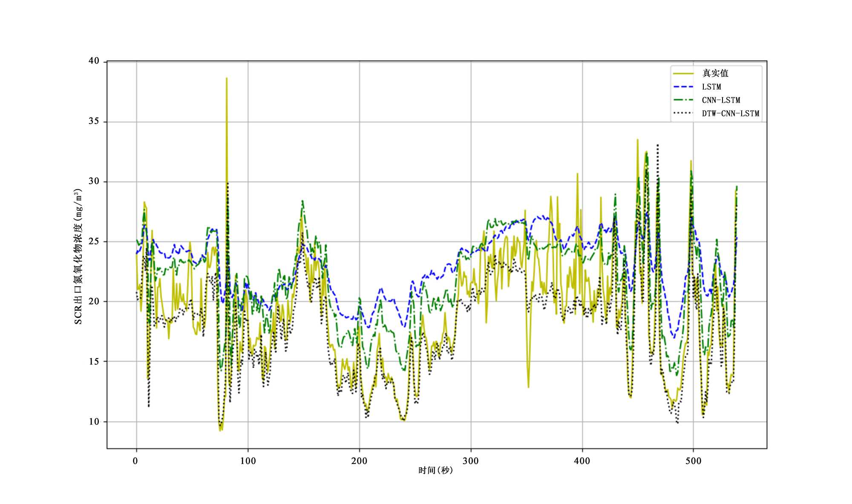The width and height of the screenshot is (852, 504).
Task: Click the DTW-CNN-LSTM legend label
Action: tap(730, 114)
